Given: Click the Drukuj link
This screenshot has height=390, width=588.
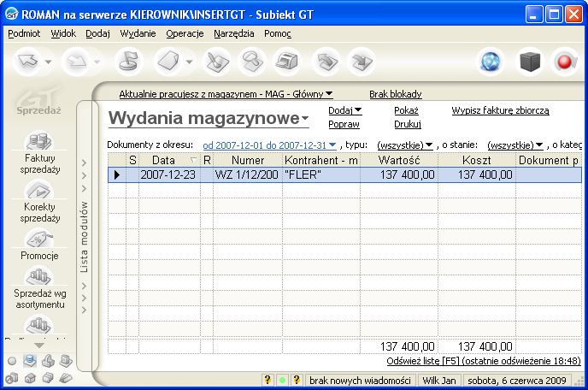Looking at the screenshot, I should pyautogui.click(x=408, y=124).
